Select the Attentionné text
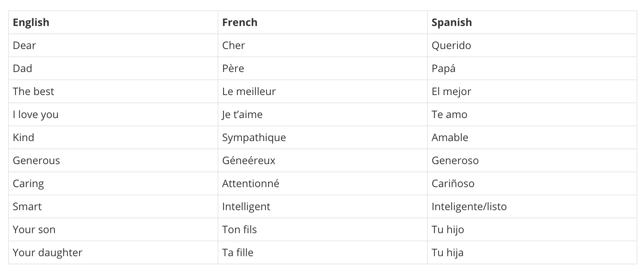 251,183
